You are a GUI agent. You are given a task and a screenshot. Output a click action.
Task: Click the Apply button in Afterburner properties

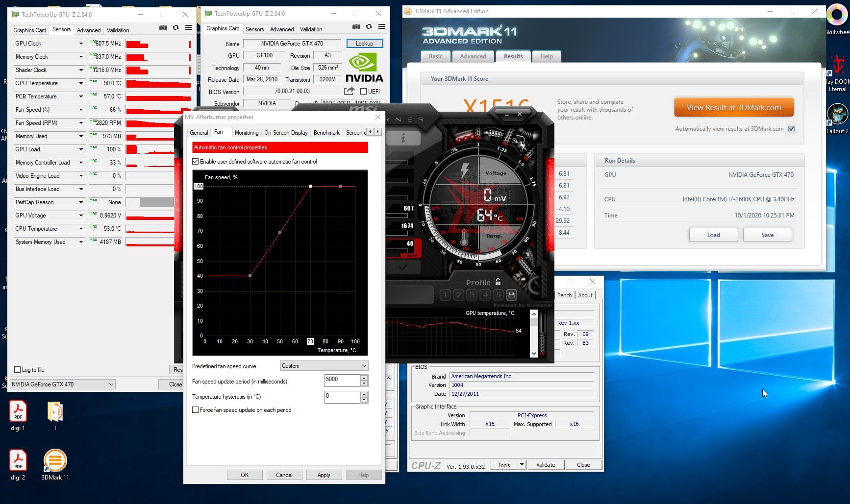[324, 475]
